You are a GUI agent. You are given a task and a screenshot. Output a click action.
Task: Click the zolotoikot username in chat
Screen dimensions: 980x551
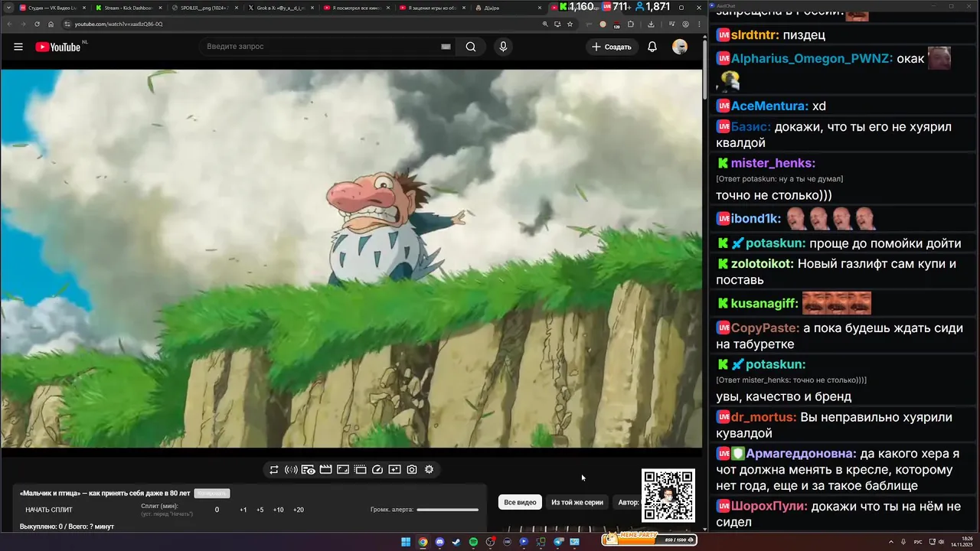click(x=761, y=263)
